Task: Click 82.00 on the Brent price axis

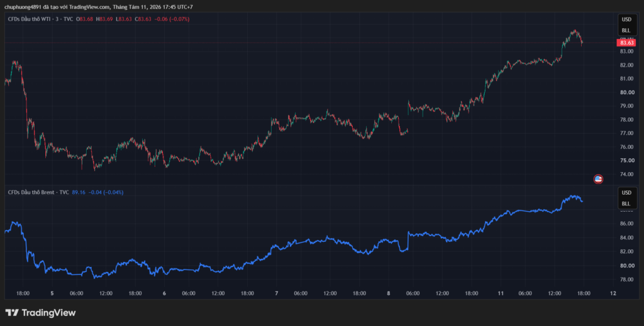Action: [x=626, y=251]
